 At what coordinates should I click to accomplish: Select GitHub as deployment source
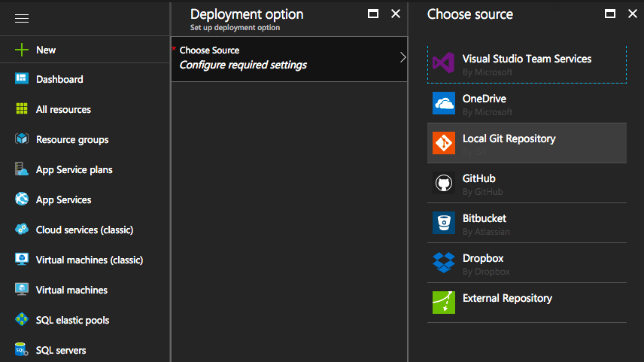527,183
